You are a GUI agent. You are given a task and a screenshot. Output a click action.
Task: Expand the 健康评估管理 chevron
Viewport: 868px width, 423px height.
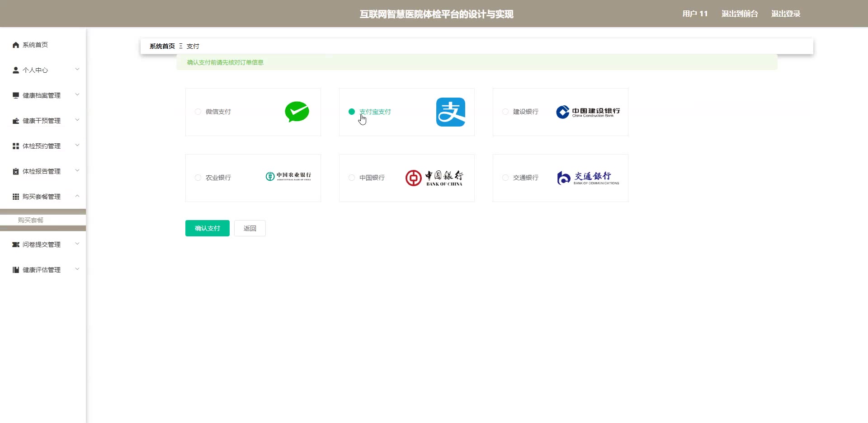(x=77, y=269)
